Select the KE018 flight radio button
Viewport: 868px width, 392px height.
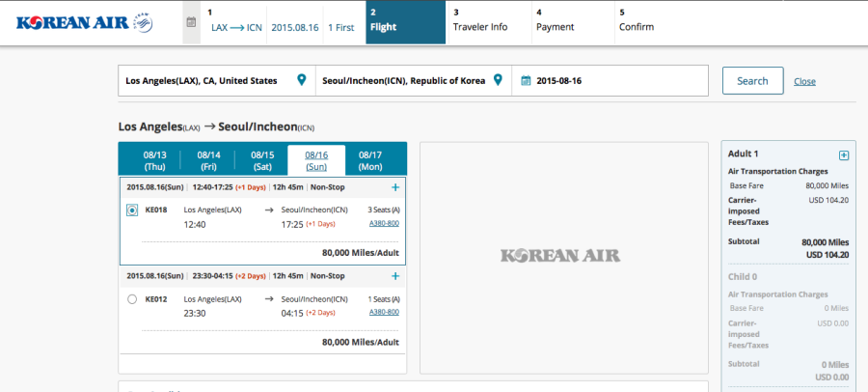(132, 210)
